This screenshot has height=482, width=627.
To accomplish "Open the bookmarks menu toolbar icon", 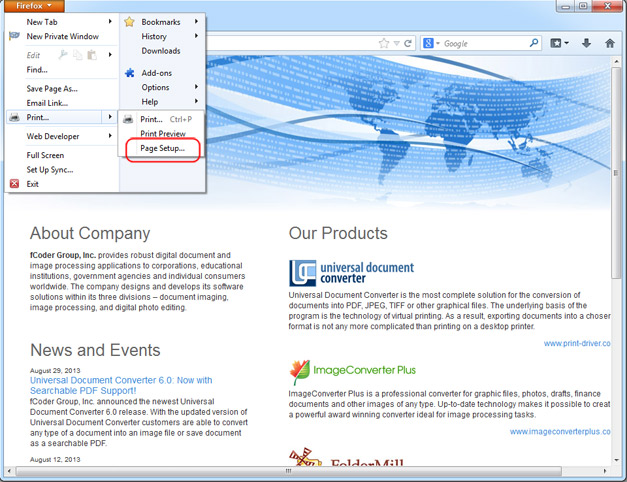I will (556, 43).
